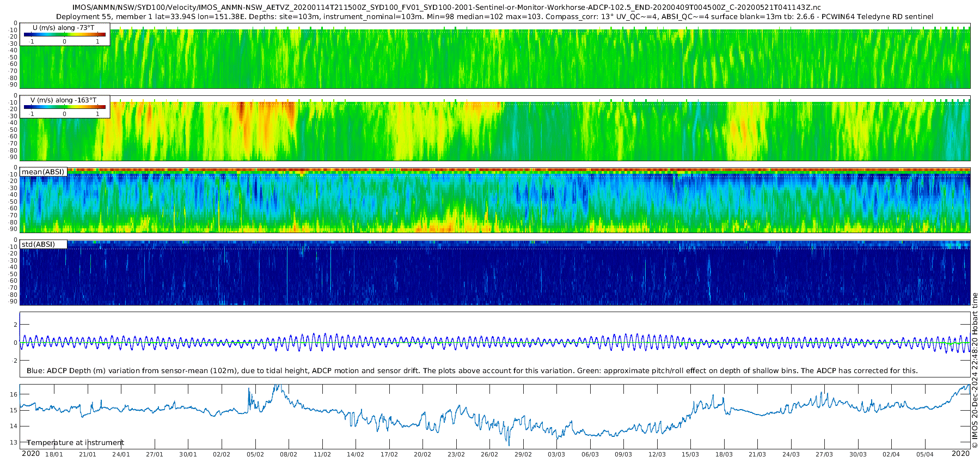Viewport: 980px width, 463px height.
Task: Click the 05/04 date tick label
Action: pyautogui.click(x=925, y=454)
